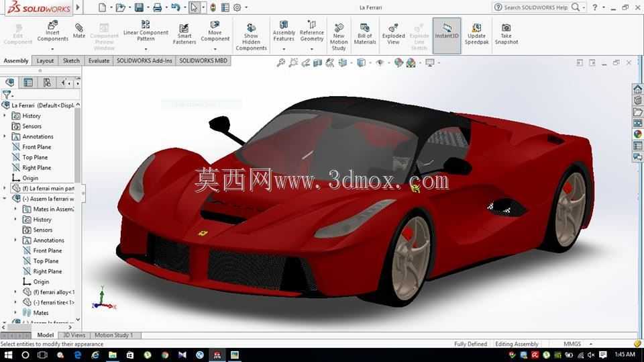
Task: Click the Open file icon
Action: 120,7
